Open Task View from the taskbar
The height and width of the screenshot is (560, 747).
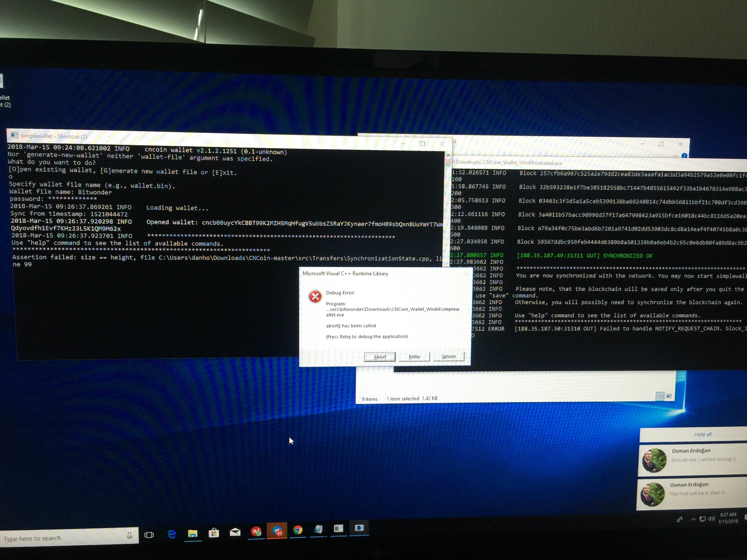coord(149,535)
